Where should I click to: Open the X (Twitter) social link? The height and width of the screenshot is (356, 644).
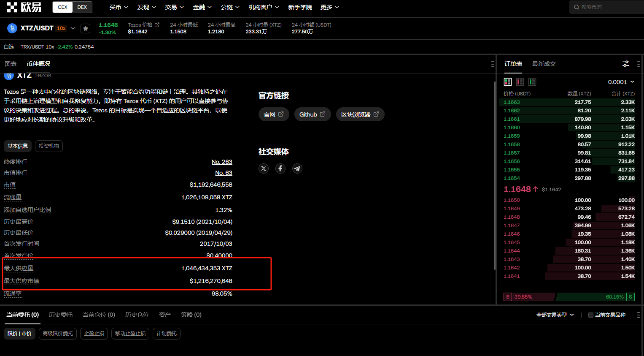tap(264, 168)
